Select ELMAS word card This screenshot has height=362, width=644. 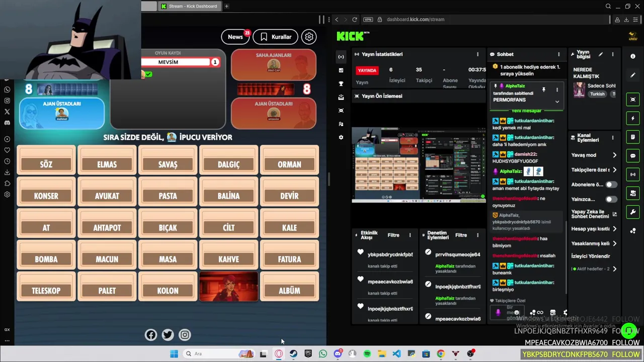107,161
